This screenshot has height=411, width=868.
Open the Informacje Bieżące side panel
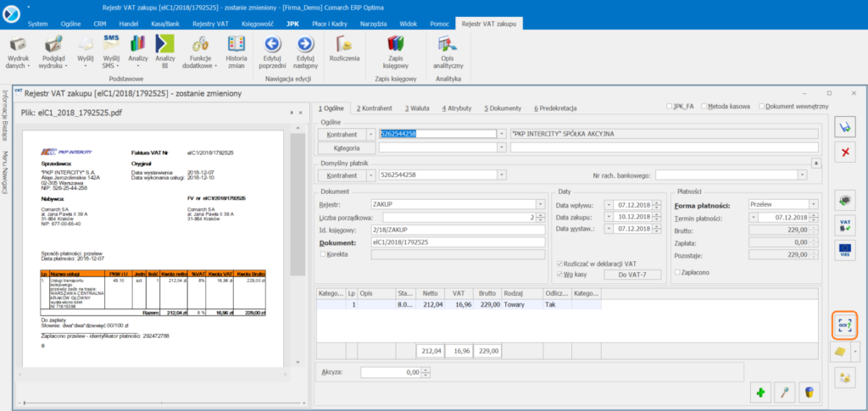[x=4, y=115]
